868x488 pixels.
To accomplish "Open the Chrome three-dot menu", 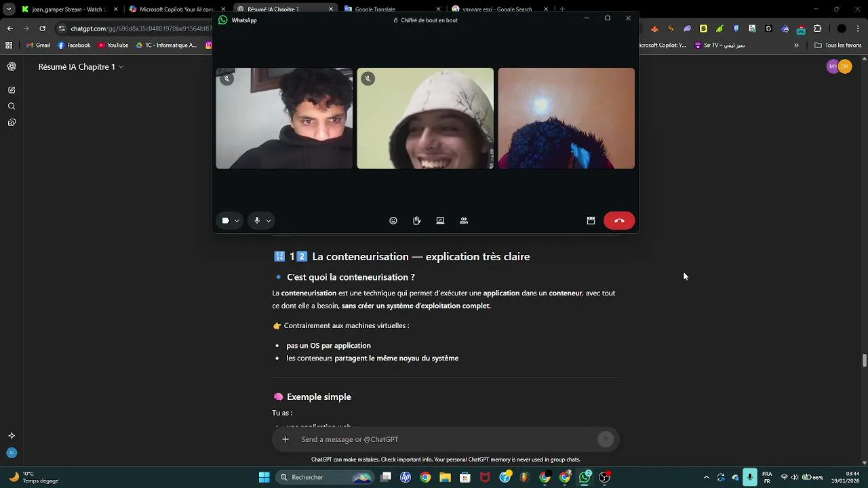I will [x=859, y=28].
